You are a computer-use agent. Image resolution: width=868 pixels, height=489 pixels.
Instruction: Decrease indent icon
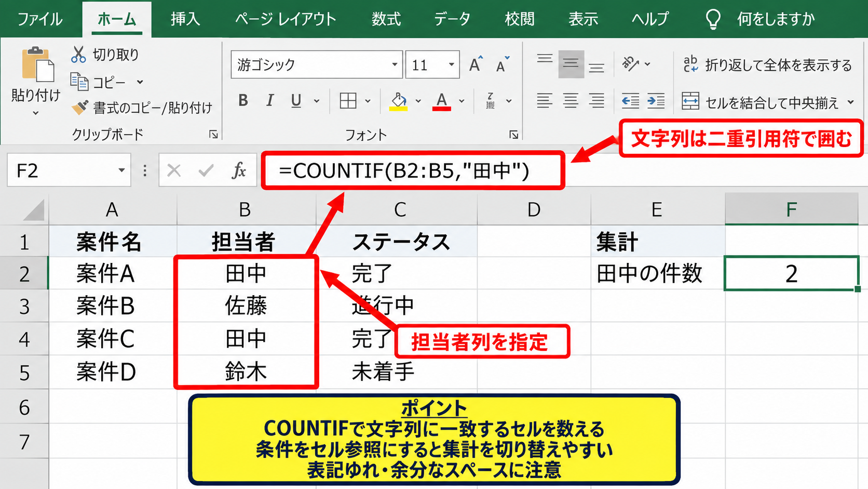pyautogui.click(x=630, y=101)
